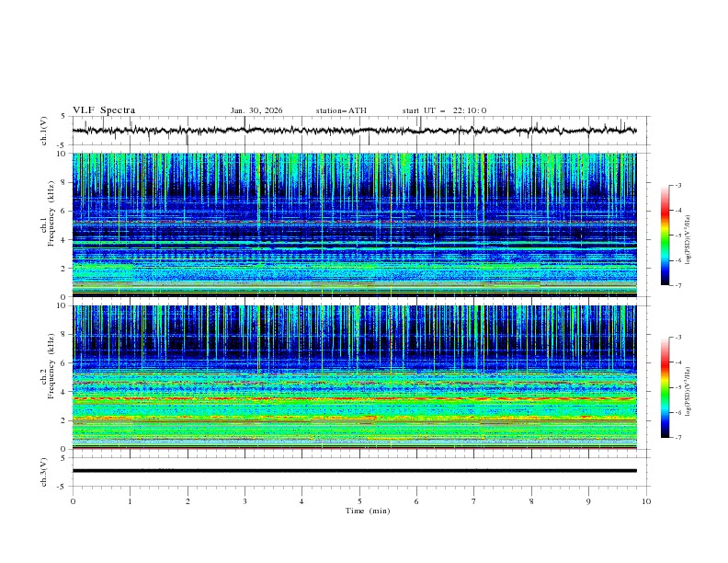The width and height of the screenshot is (728, 563).
Task: Click time axis tick label '2'
Action: [x=188, y=501]
